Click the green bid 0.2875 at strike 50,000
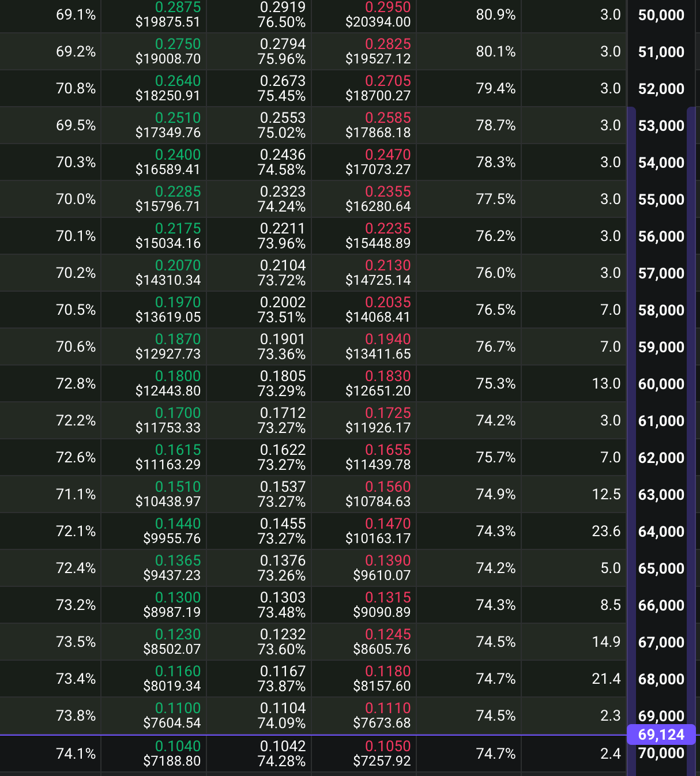700x776 pixels. point(179,7)
